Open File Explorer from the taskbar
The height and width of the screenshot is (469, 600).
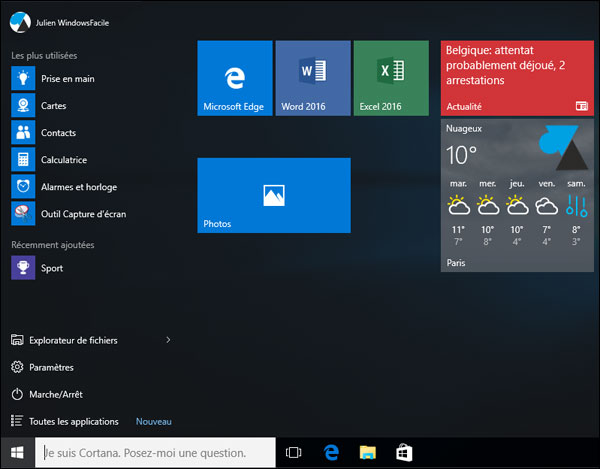pyautogui.click(x=368, y=453)
